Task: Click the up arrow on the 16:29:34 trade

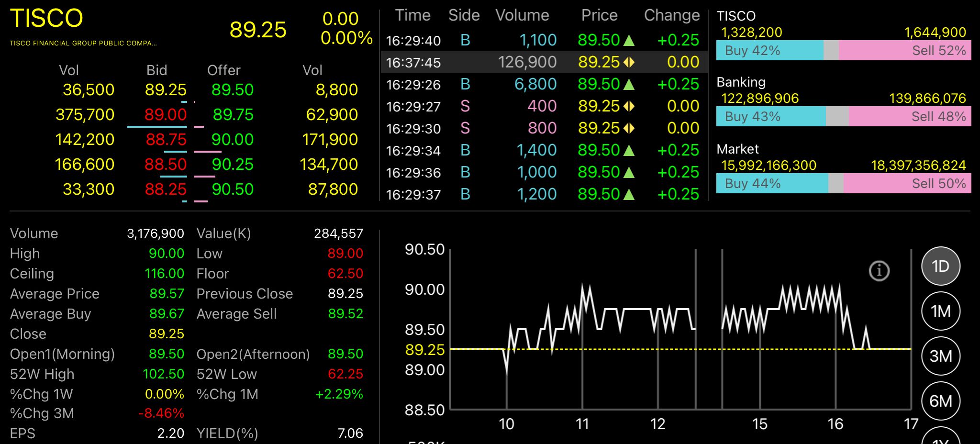Action: click(x=629, y=150)
